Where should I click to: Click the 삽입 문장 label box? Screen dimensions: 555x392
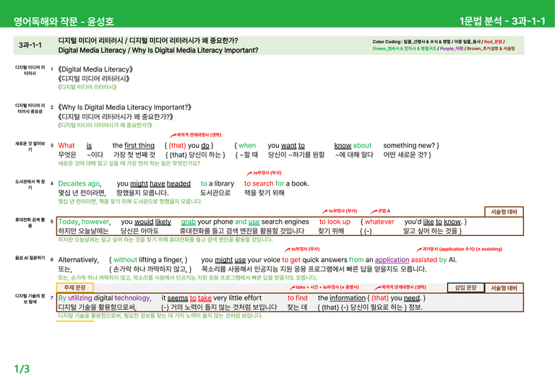click(465, 288)
